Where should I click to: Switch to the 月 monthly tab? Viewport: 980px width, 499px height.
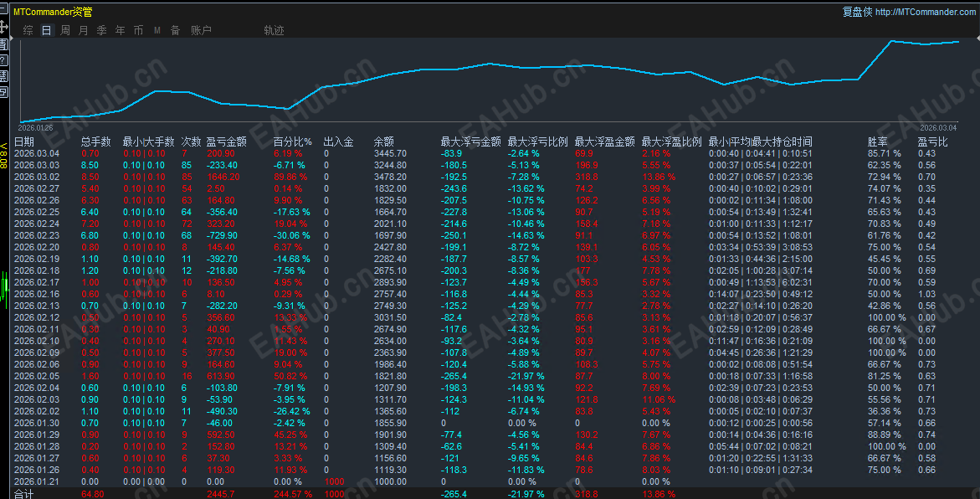tap(83, 30)
